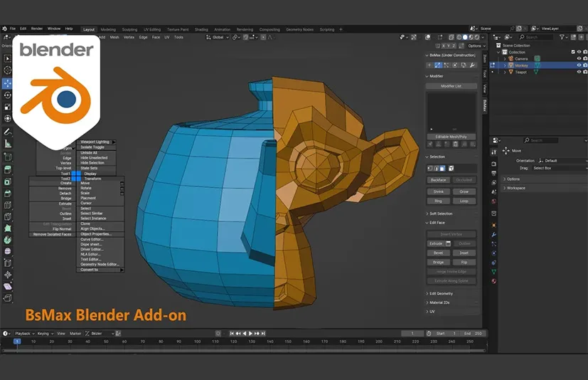Click the timeline keyframe type icon near Bezier

coord(118,334)
